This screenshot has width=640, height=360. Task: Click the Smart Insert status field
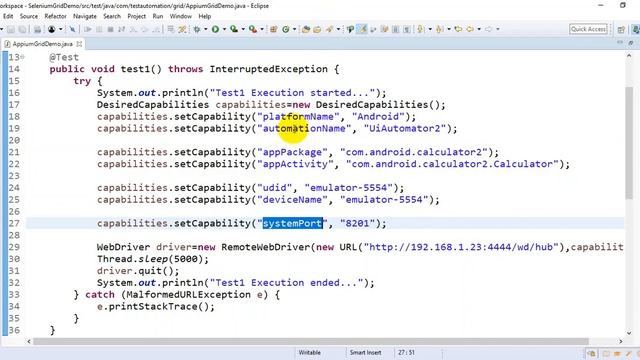365,353
